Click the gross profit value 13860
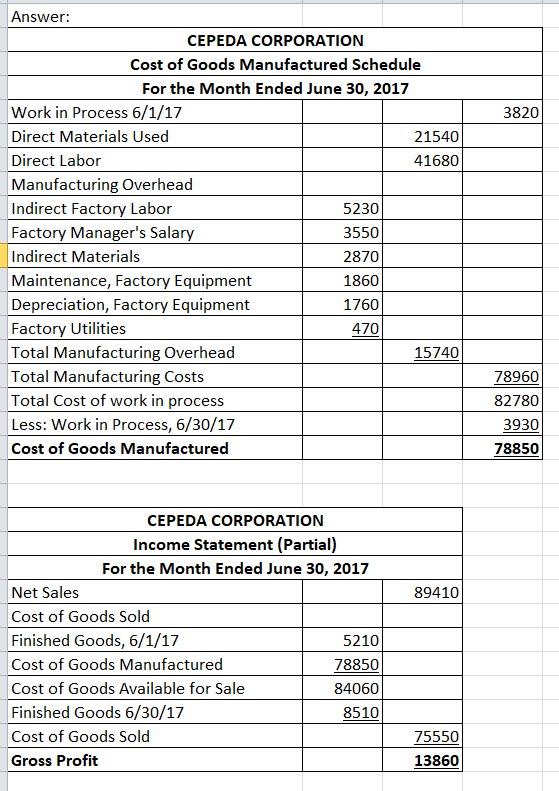 (x=436, y=761)
